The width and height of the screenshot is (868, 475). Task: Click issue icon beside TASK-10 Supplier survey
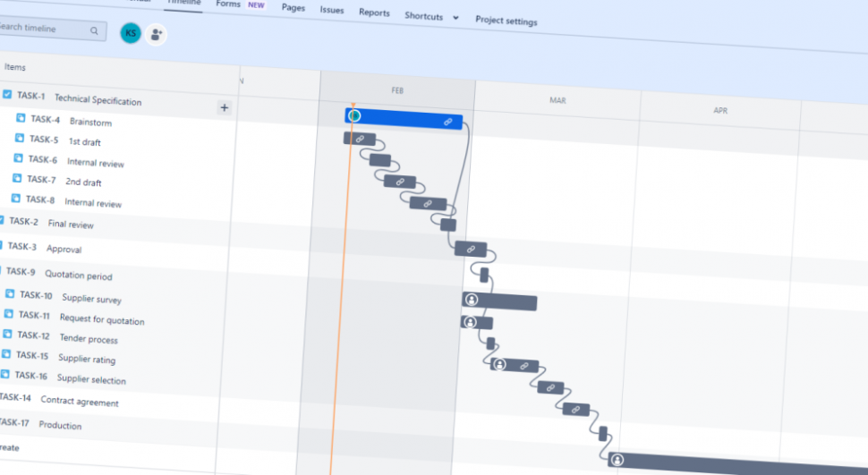pyautogui.click(x=10, y=293)
